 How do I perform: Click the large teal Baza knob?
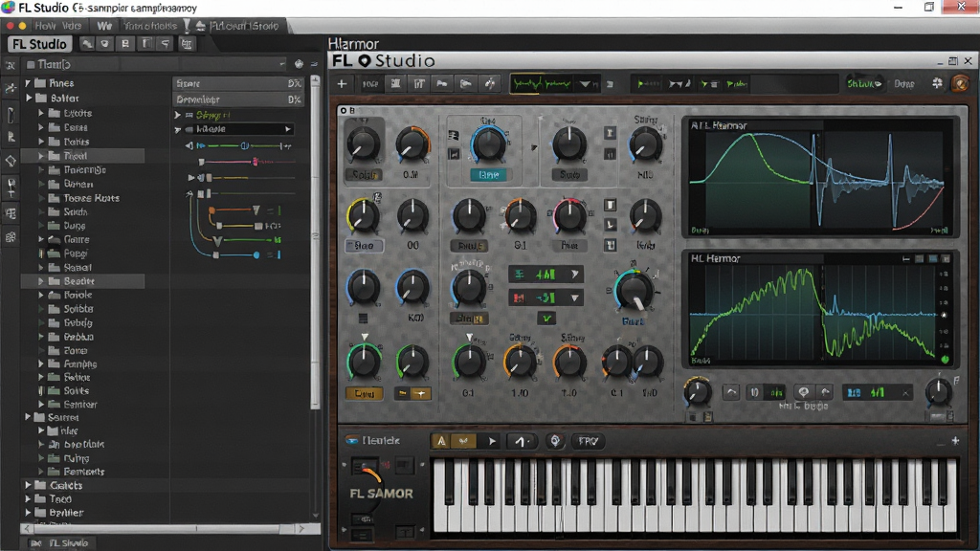pyautogui.click(x=634, y=291)
